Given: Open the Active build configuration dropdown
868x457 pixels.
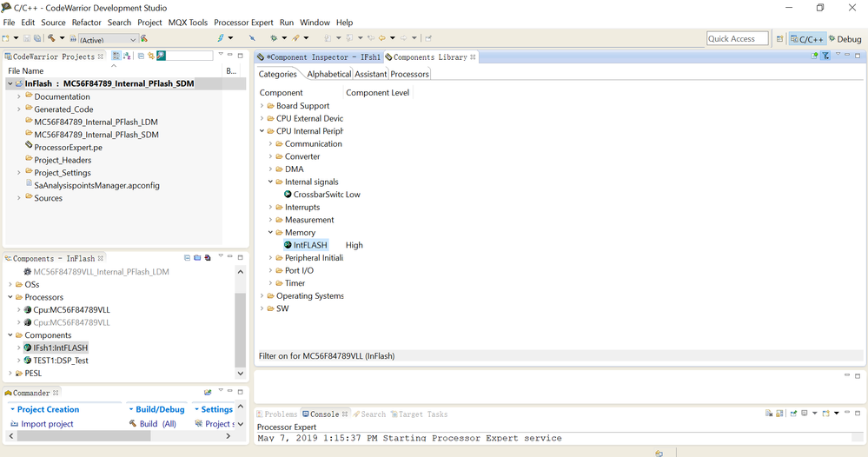Looking at the screenshot, I should [x=108, y=39].
